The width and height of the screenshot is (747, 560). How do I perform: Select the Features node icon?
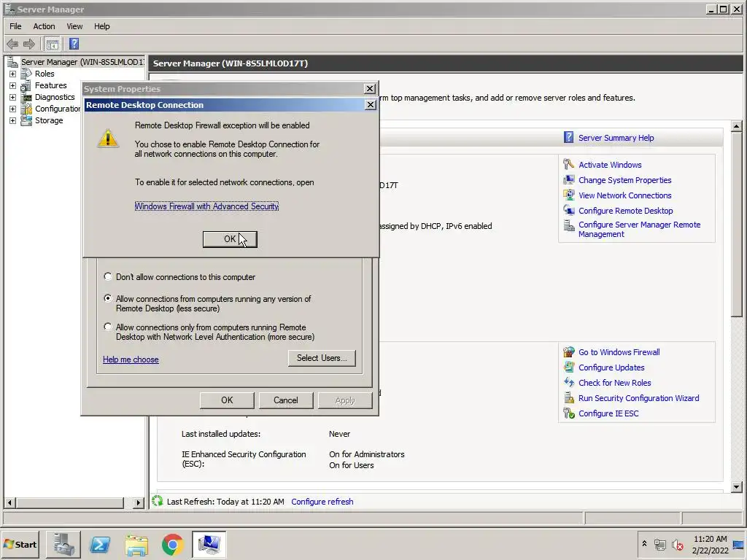pyautogui.click(x=26, y=86)
